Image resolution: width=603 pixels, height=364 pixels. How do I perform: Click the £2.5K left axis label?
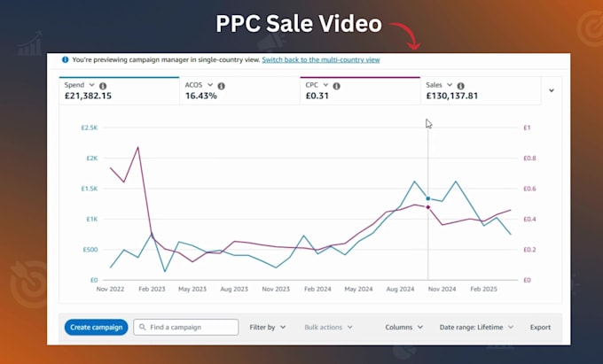coord(90,128)
